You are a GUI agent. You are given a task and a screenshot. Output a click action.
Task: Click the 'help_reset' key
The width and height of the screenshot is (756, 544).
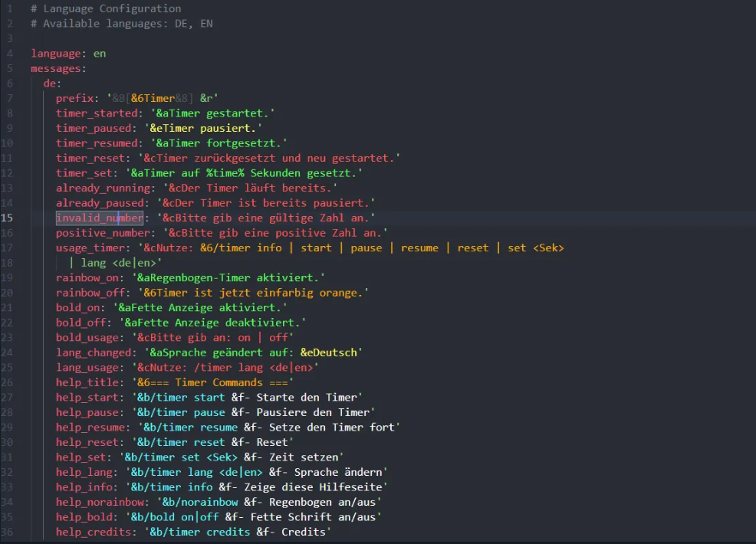[x=87, y=442]
